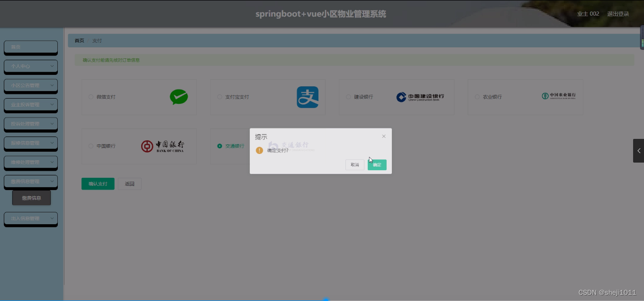644x301 pixels.
Task: Click the X to close the 提示 dialog
Action: click(x=384, y=136)
